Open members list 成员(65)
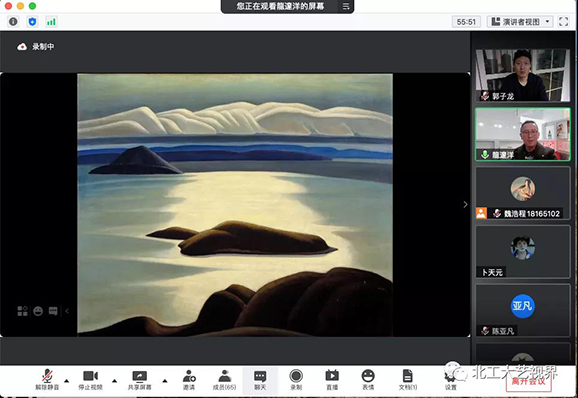The image size is (578, 398). tap(224, 380)
